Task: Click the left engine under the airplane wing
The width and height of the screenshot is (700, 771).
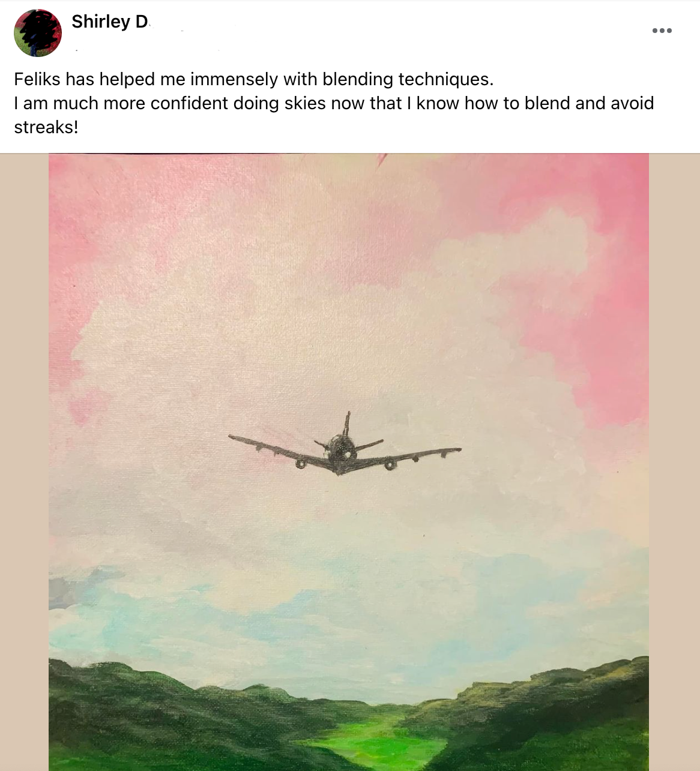Action: [x=300, y=463]
